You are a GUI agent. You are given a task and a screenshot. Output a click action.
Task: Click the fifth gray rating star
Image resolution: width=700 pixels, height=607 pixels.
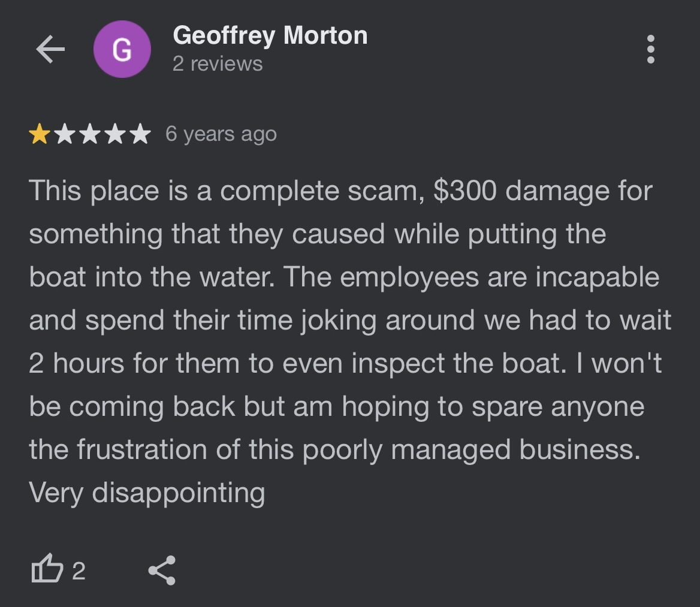141,134
